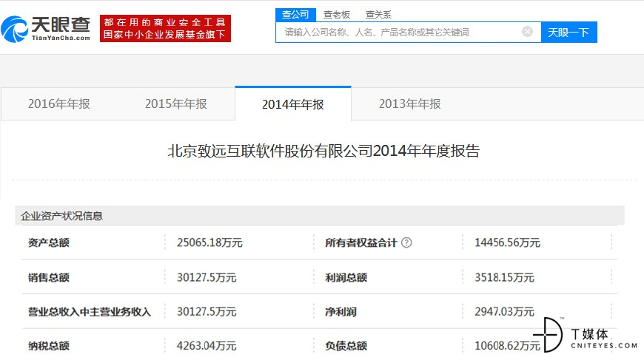This screenshot has height=360, width=644.
Task: Select the 查公司 search tab
Action: [295, 15]
